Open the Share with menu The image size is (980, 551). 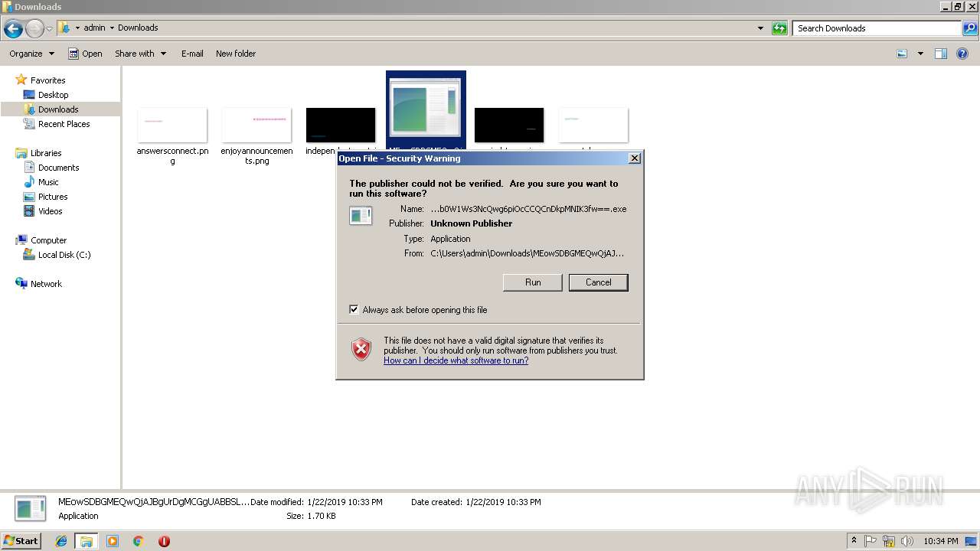pyautogui.click(x=140, y=54)
